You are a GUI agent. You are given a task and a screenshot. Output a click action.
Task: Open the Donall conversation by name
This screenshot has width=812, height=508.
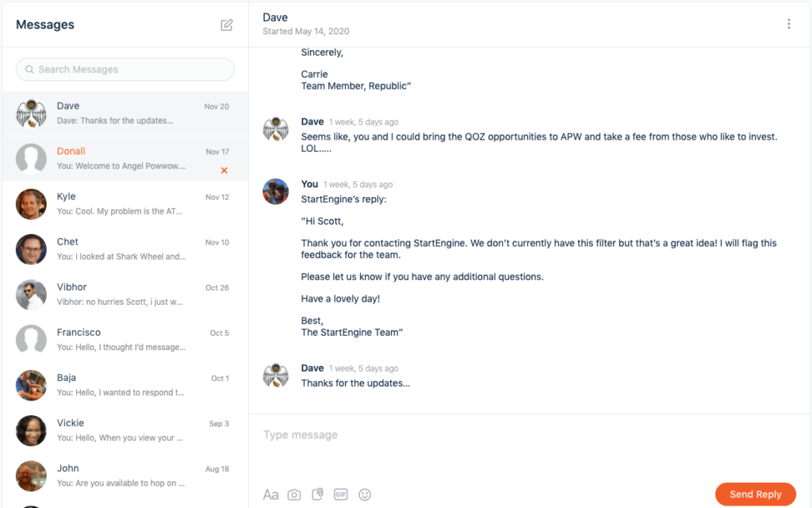tap(71, 151)
